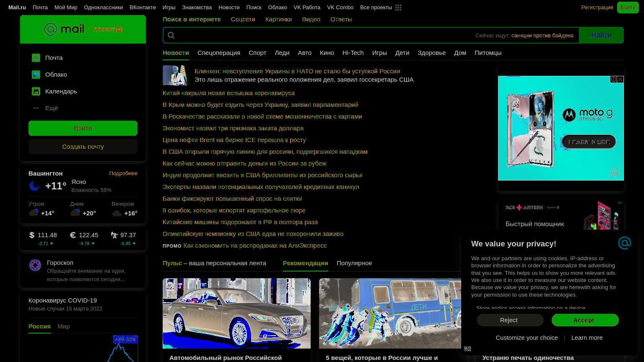Switch the COVID chart to Мир

tap(64, 326)
